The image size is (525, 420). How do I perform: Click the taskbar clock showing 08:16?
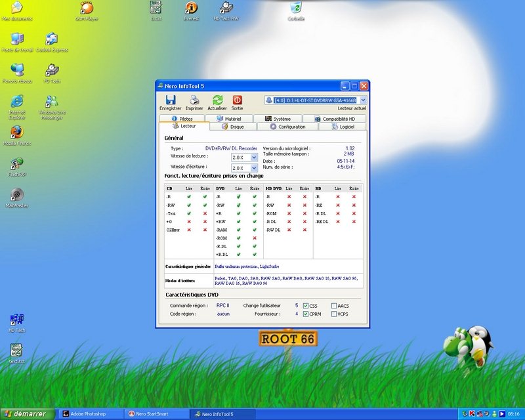pos(514,414)
